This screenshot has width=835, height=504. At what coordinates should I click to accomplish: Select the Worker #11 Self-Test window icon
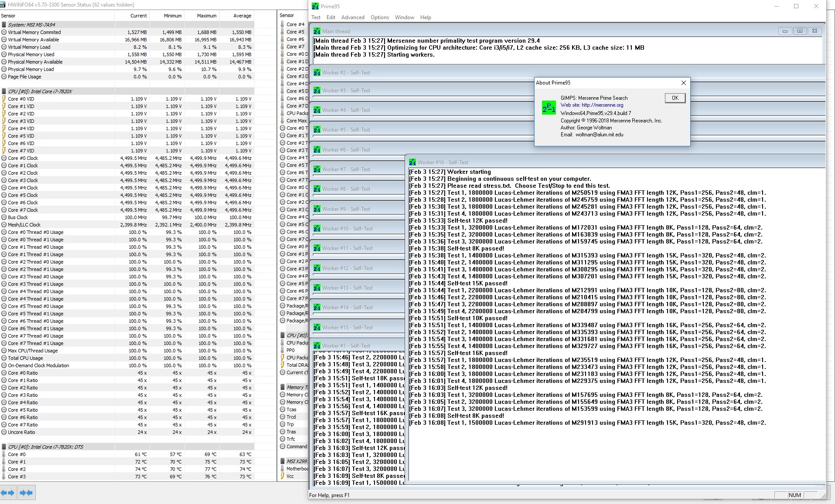click(317, 248)
